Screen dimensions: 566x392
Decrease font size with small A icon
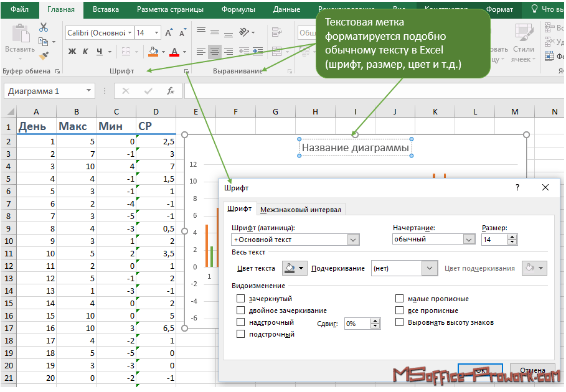point(182,33)
